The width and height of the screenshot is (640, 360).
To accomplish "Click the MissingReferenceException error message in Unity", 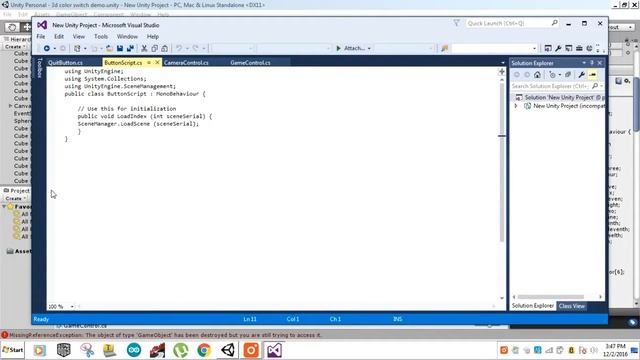I will point(165,335).
